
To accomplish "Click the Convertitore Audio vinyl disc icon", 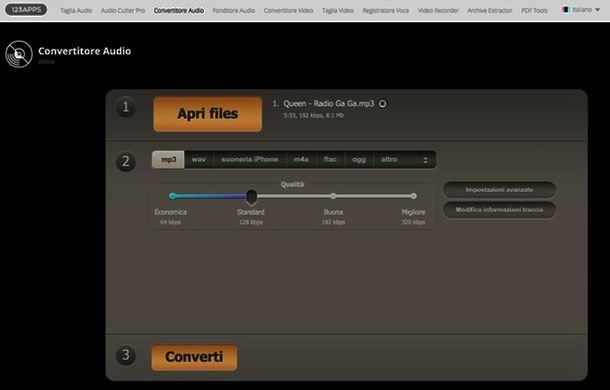I will tap(19, 54).
